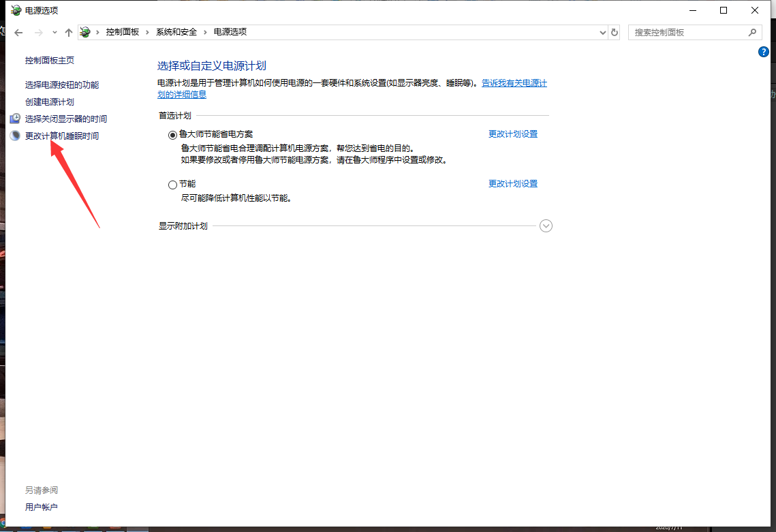
Task: Click the back navigation arrow
Action: pos(18,32)
